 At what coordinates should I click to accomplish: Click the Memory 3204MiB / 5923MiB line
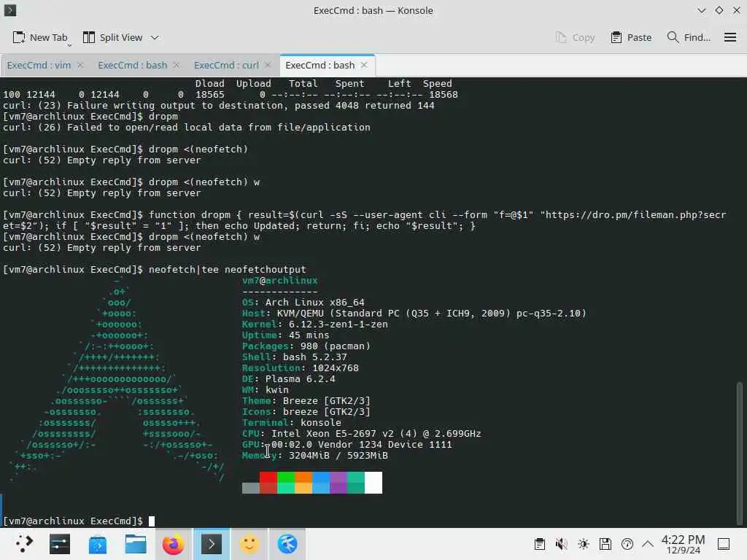click(x=315, y=456)
